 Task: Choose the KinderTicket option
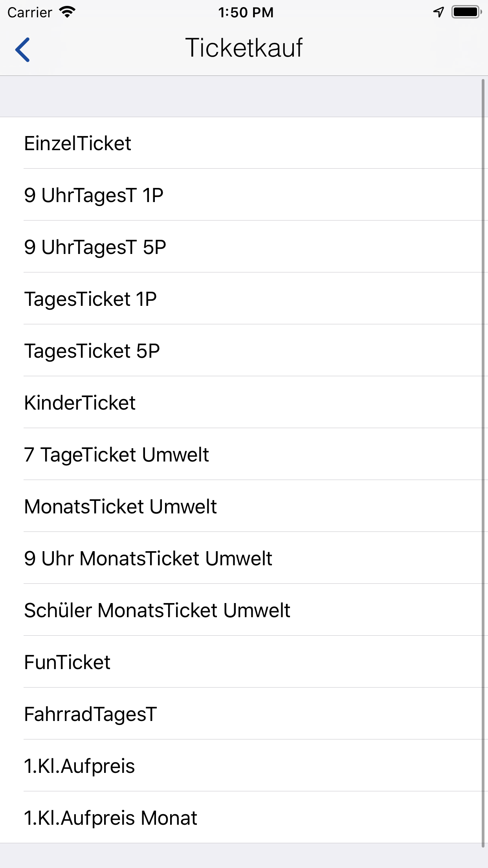[x=244, y=402]
